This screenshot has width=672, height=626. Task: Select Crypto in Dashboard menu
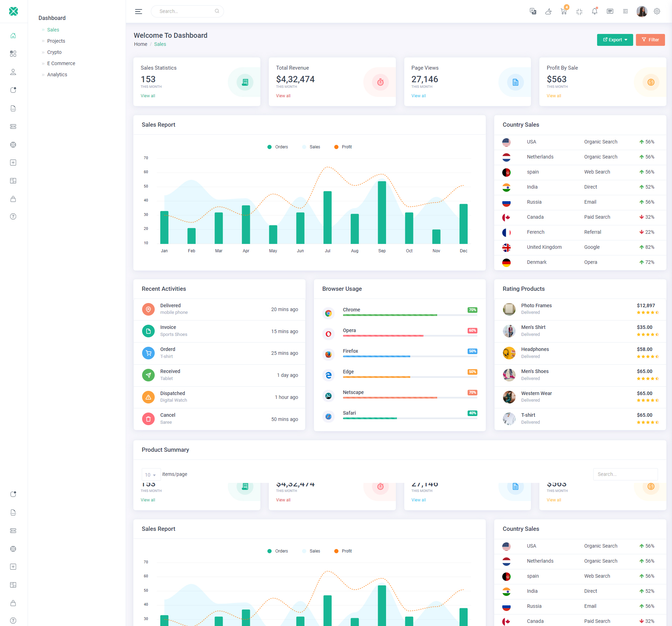54,52
